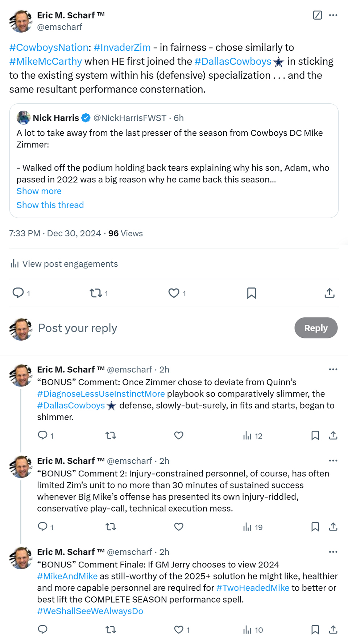The image size is (348, 644).
Task: Open Show this thread link
Action: pyautogui.click(x=50, y=205)
